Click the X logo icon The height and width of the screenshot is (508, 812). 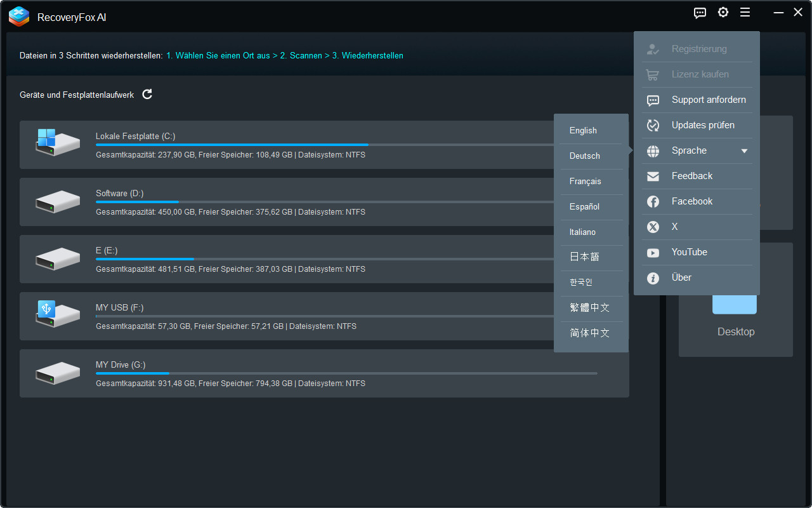click(653, 227)
